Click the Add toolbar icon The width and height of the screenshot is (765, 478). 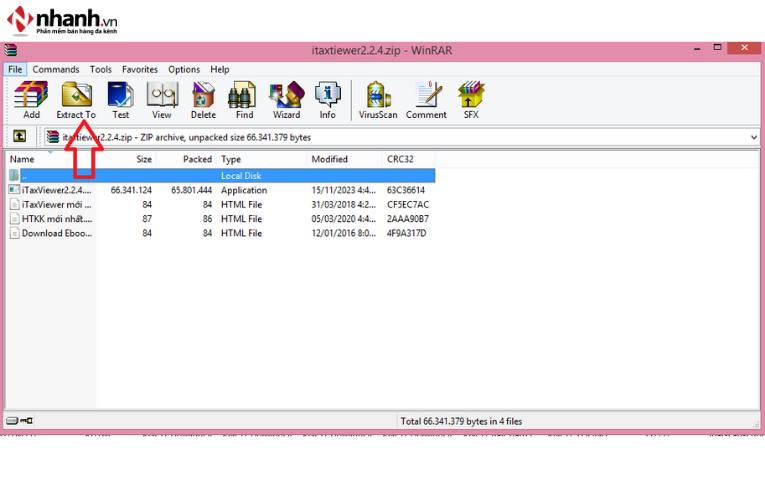[31, 100]
